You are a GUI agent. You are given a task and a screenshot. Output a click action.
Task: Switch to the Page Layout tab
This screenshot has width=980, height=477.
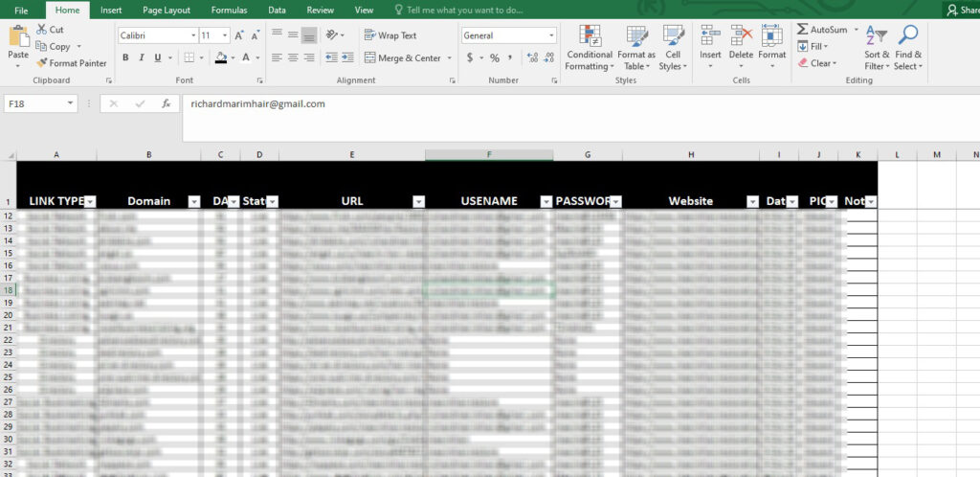[x=167, y=10]
